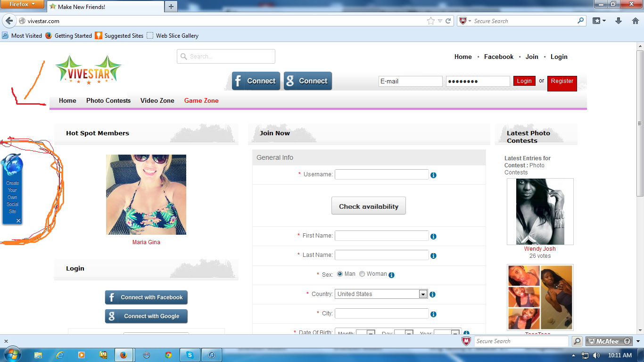The image size is (644, 362).
Task: Go to the Firefox home page icon
Action: click(635, 21)
